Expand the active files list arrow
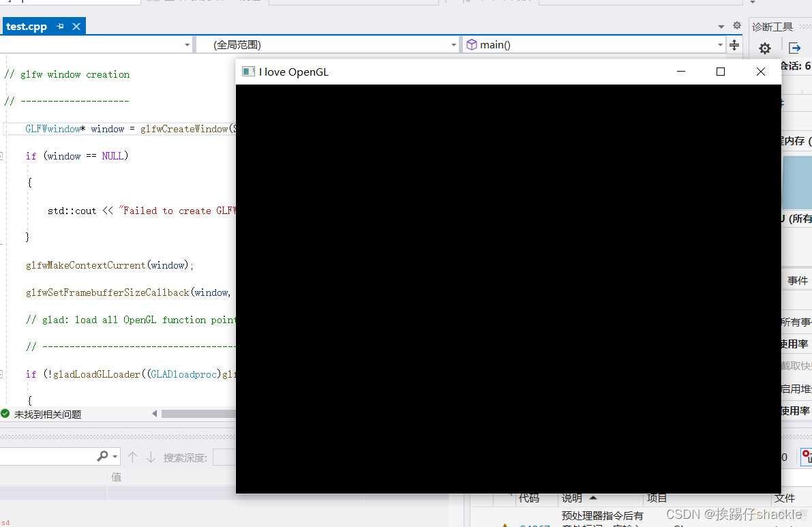The width and height of the screenshot is (812, 527). pyautogui.click(x=721, y=27)
